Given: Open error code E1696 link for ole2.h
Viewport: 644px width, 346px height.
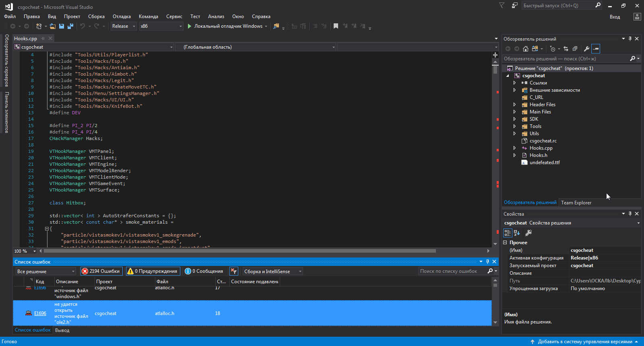Looking at the screenshot, I should click(x=40, y=313).
